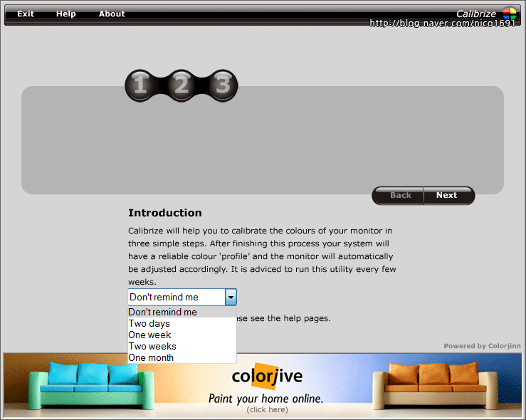Select the step 2 circle indicator

point(182,85)
